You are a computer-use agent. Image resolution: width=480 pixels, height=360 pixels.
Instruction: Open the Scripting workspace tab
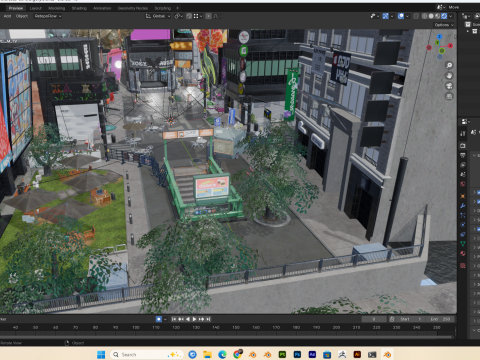[163, 8]
